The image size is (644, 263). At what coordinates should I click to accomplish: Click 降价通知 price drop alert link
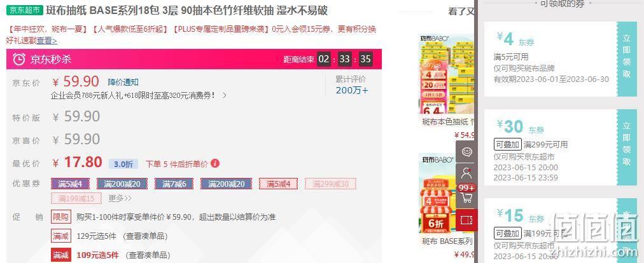coord(123,82)
